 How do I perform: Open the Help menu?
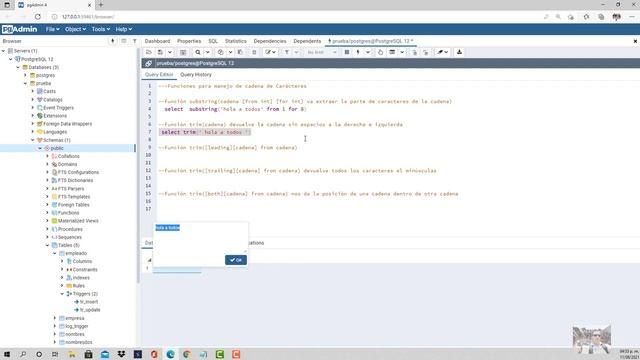pyautogui.click(x=123, y=29)
